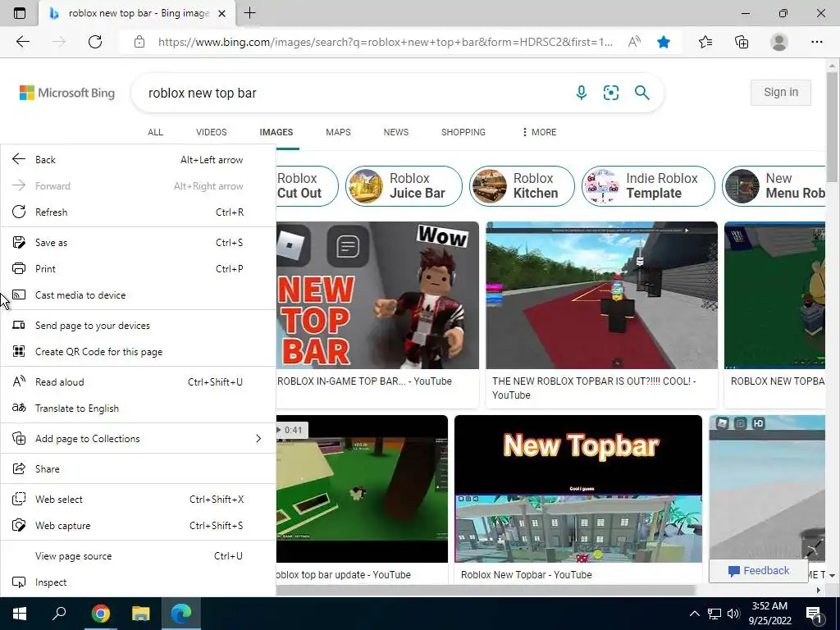Click the profile avatar icon
This screenshot has width=840, height=630.
tap(778, 42)
